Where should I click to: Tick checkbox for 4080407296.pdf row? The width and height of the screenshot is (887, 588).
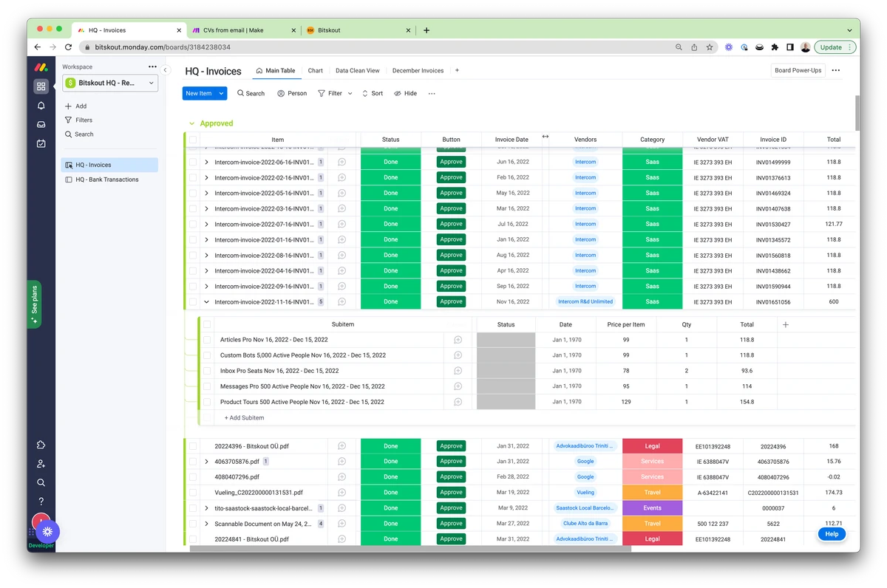click(193, 477)
